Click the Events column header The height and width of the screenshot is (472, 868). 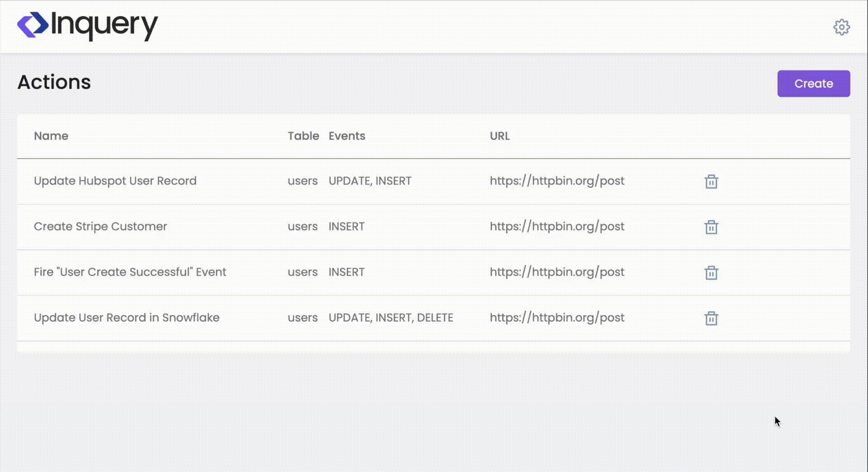[347, 136]
